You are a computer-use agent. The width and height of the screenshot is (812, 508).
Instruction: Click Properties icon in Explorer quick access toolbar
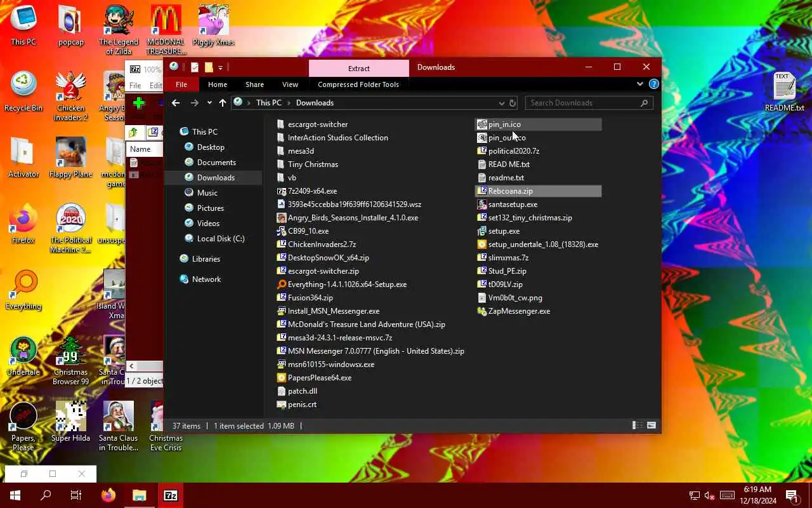point(195,67)
